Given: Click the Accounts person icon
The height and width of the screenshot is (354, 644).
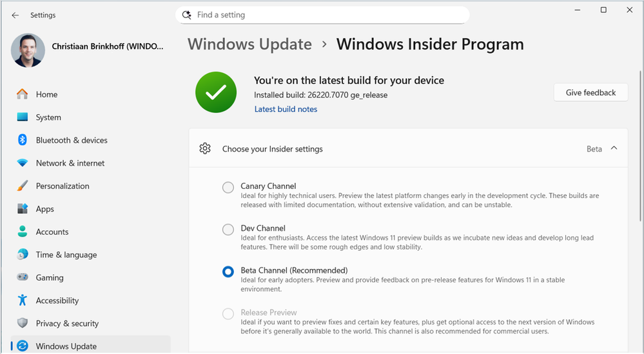Looking at the screenshot, I should click(22, 231).
